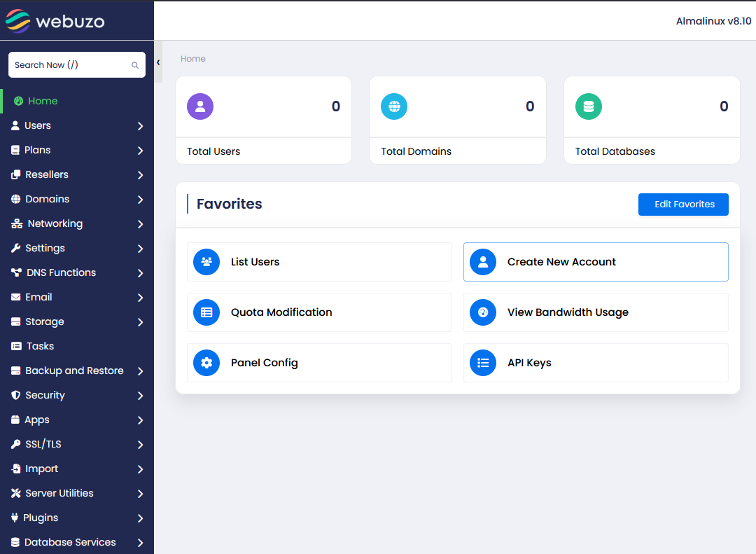Click the Plans icon in sidebar
The image size is (756, 554).
15,150
